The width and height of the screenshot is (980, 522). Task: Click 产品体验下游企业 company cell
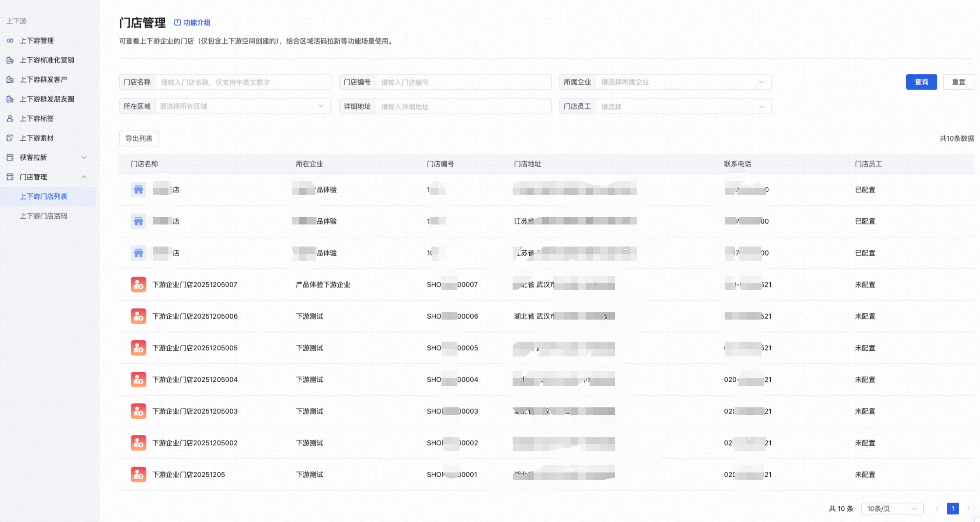[x=323, y=284]
